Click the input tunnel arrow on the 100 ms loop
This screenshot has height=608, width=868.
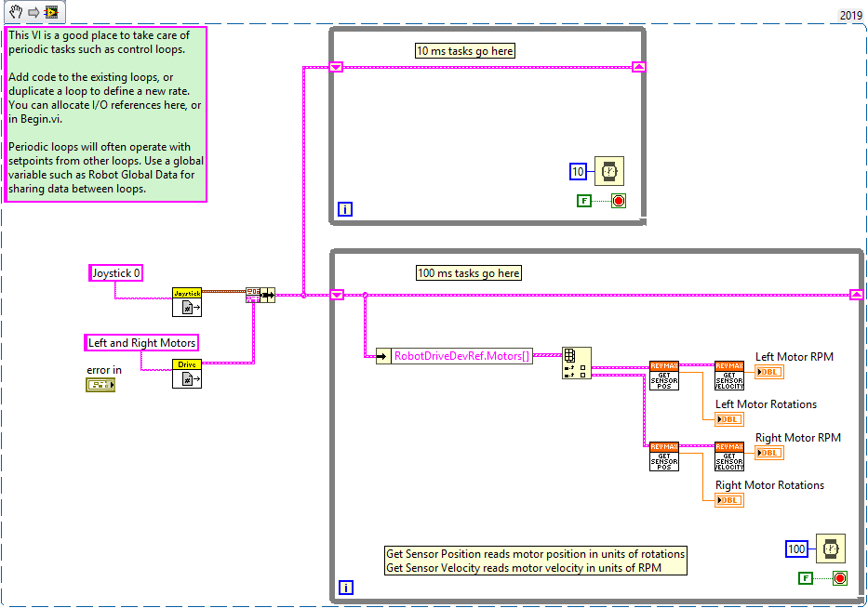pos(337,295)
